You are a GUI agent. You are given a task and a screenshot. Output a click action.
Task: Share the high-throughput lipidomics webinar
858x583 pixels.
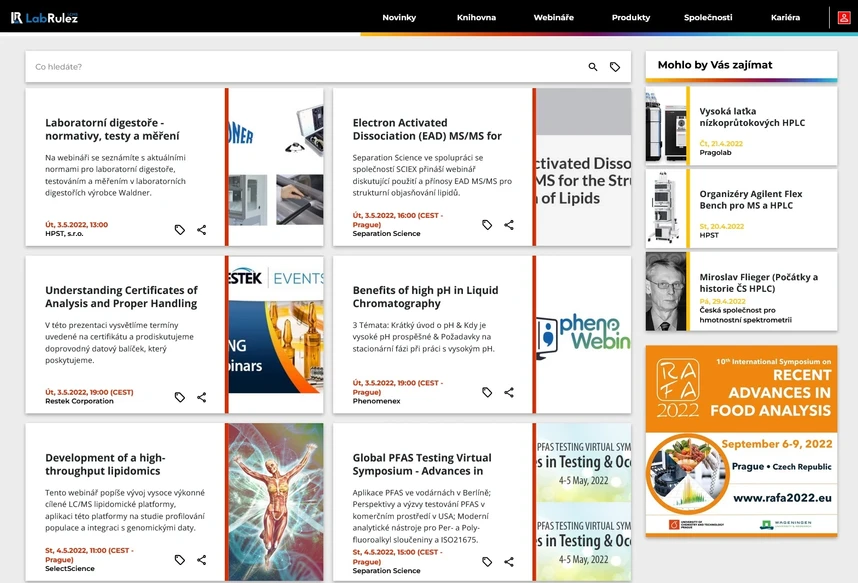[201, 559]
